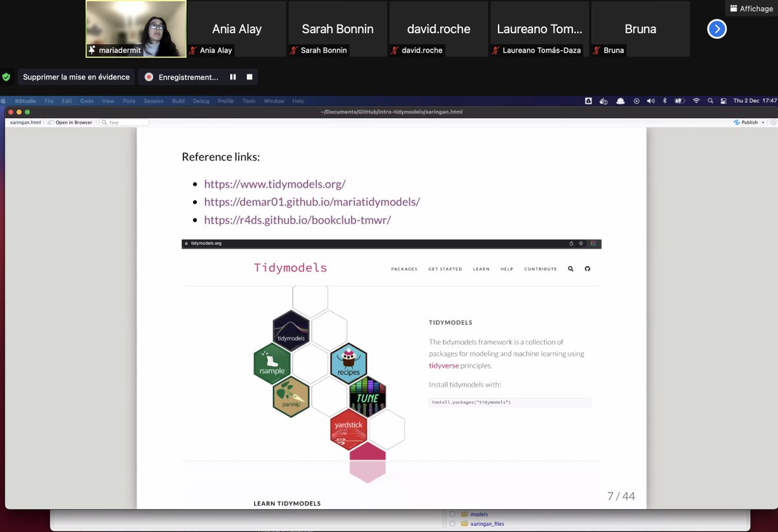Click Supprimer la mise en évidence button
The image size is (778, 532).
[x=77, y=77]
